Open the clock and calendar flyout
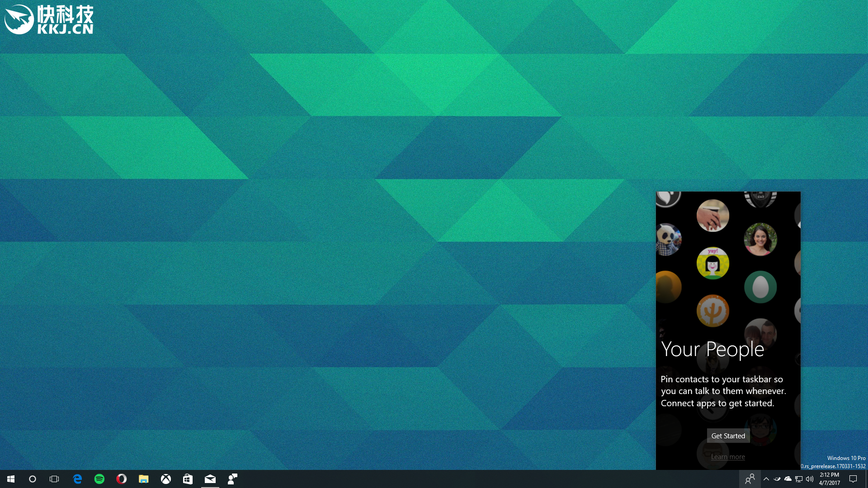The image size is (868, 488). tap(829, 479)
